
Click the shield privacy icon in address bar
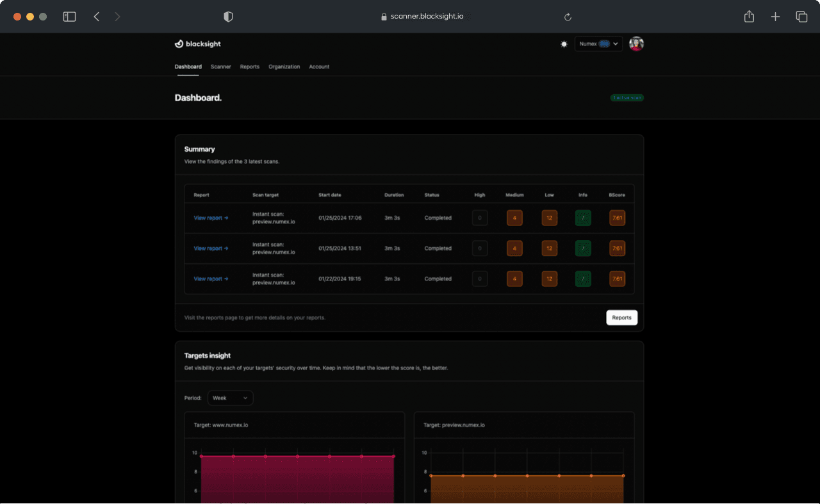point(228,17)
